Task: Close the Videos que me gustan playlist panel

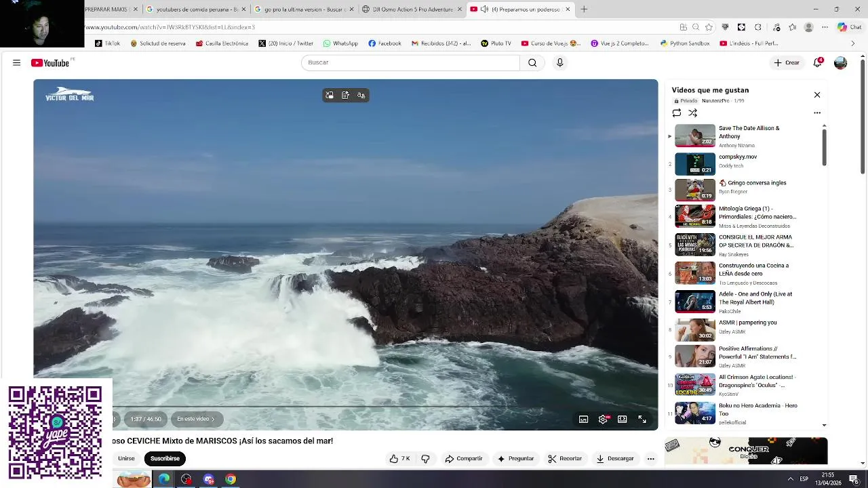Action: [x=817, y=95]
